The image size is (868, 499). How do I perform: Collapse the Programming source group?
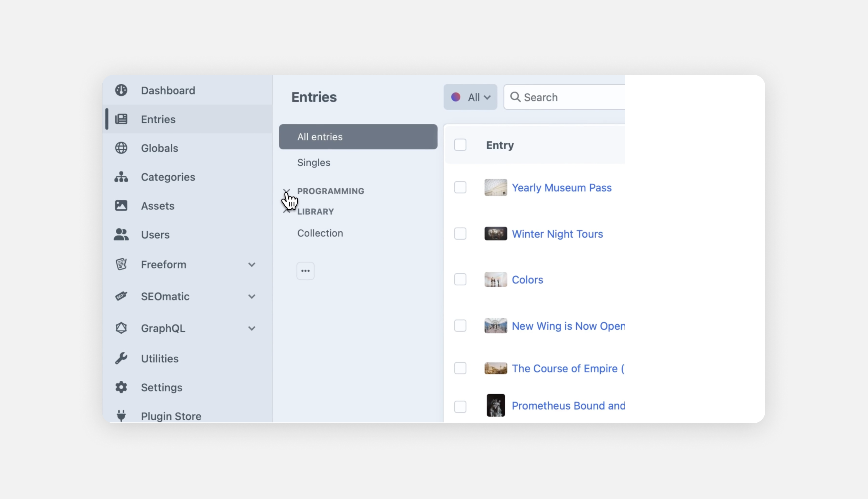click(x=286, y=191)
